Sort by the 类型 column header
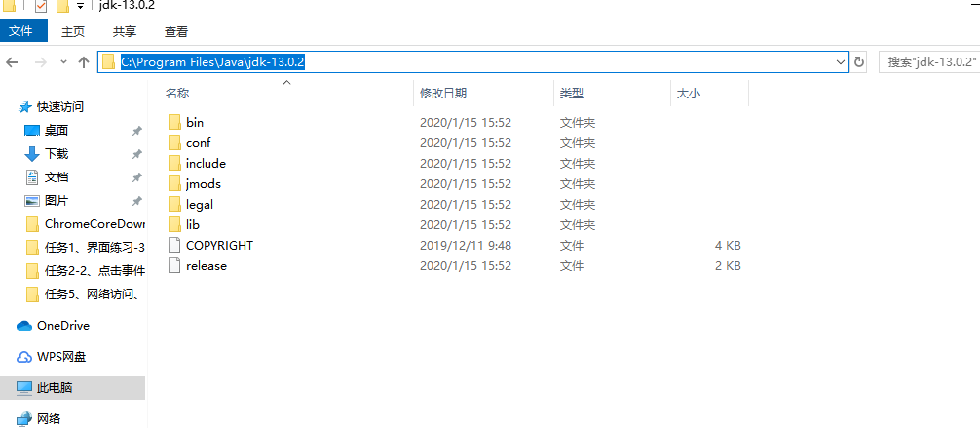980x428 pixels. (571, 94)
